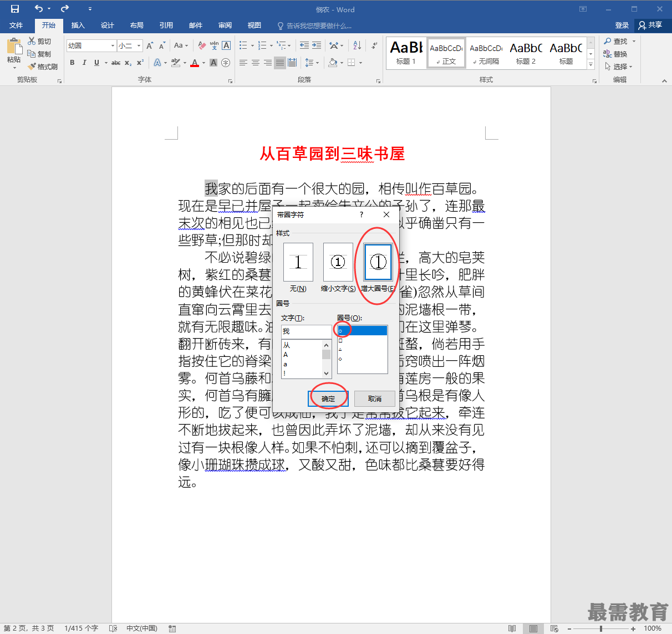This screenshot has height=634, width=672.
Task: Click the Phonetic Guide (wén) icon
Action: (214, 45)
